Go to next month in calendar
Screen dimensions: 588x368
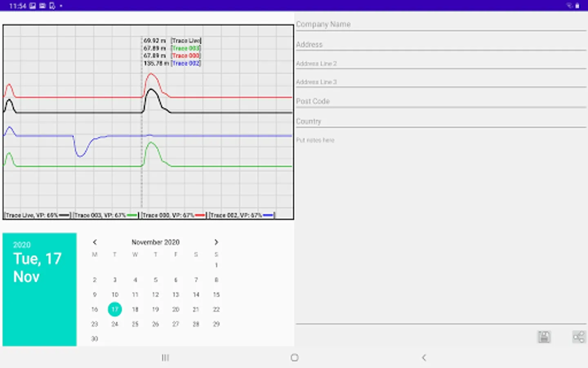216,242
